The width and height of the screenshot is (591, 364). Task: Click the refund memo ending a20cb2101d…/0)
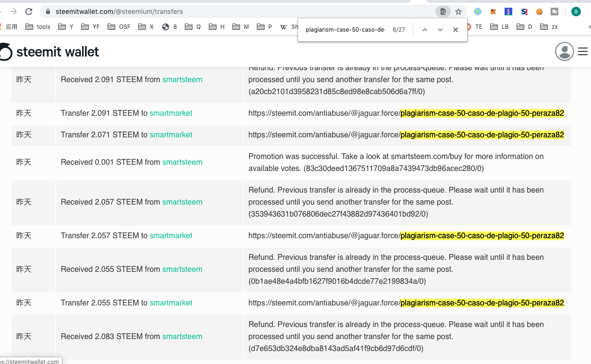pyautogui.click(x=396, y=79)
